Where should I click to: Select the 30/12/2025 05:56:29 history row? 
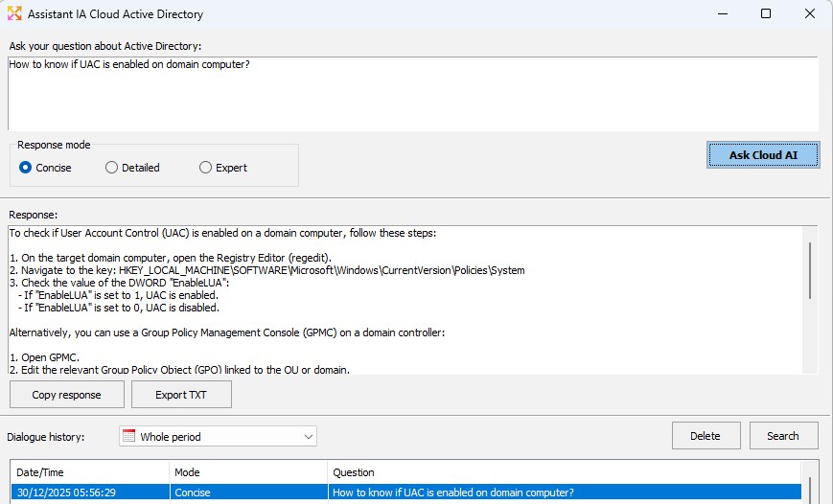coord(403,493)
